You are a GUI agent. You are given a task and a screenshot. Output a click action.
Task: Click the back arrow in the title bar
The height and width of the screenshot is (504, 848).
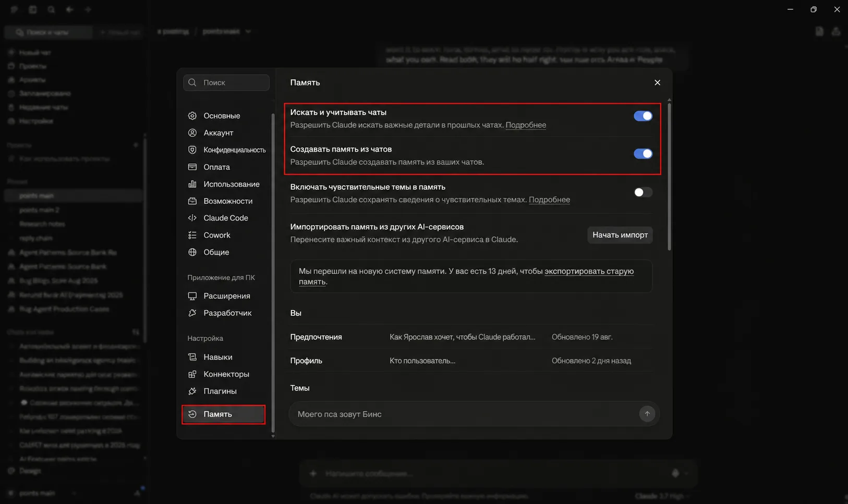tap(69, 9)
